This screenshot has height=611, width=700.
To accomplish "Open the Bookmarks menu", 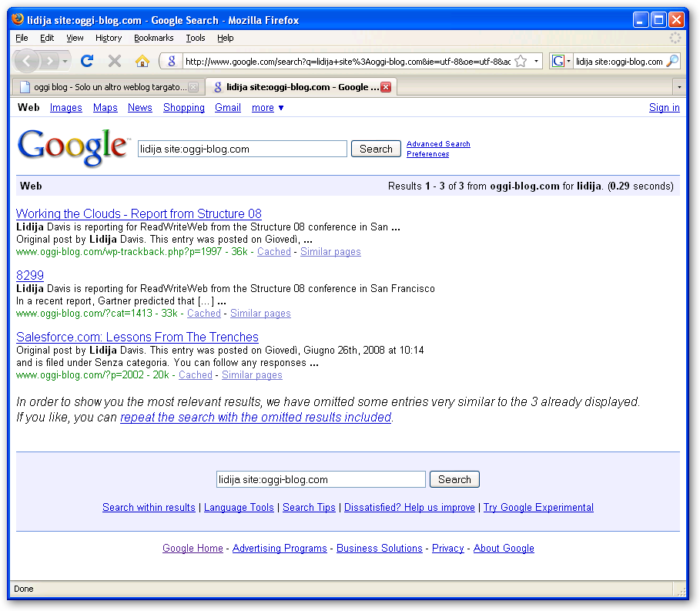I will coord(153,38).
